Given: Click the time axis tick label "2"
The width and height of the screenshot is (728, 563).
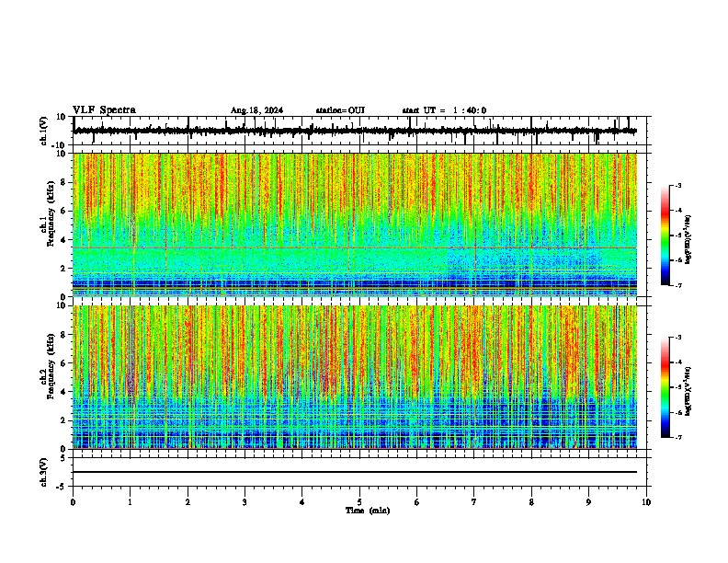Looking at the screenshot, I should pos(188,502).
